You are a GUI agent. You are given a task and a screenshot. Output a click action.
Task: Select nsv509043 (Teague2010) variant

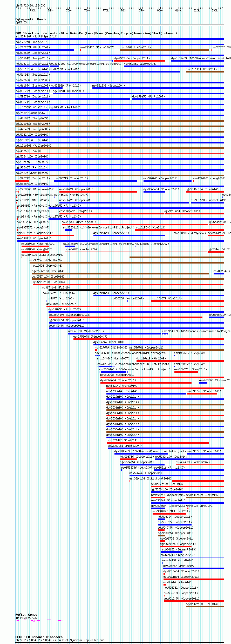pos(178,555)
